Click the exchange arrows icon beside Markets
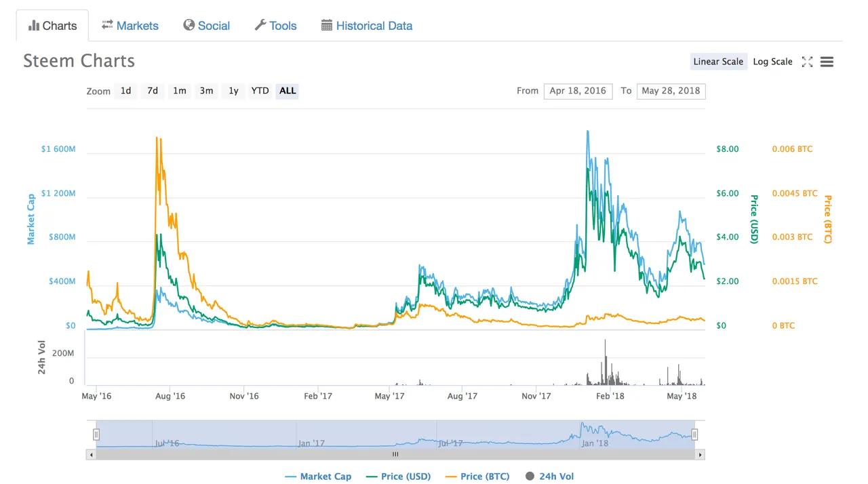 [107, 25]
